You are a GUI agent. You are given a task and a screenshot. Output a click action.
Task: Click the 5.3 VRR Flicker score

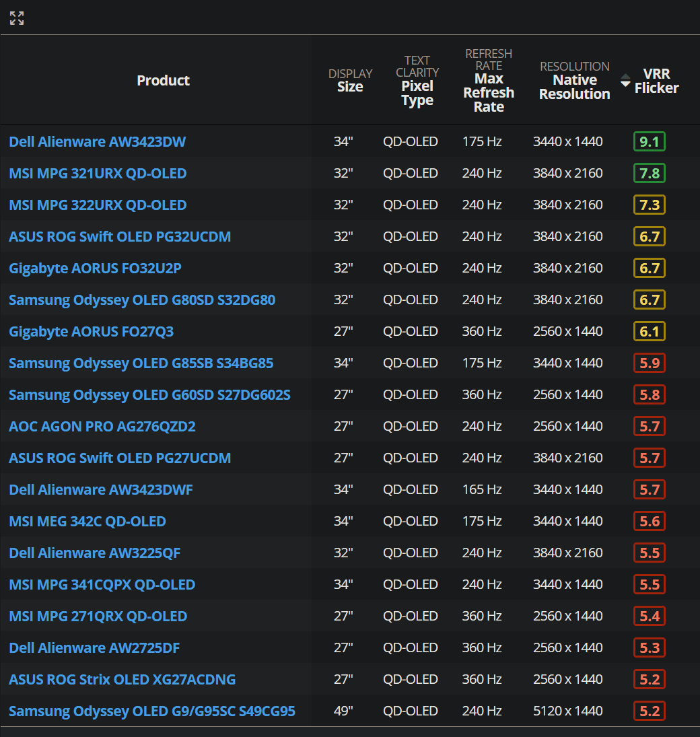tap(650, 647)
